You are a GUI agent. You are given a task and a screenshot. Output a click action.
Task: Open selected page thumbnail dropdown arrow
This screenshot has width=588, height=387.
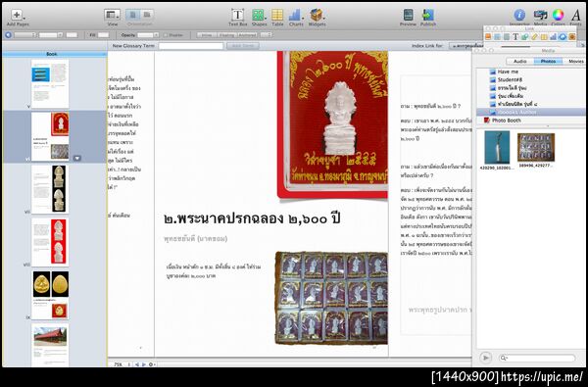coord(76,159)
